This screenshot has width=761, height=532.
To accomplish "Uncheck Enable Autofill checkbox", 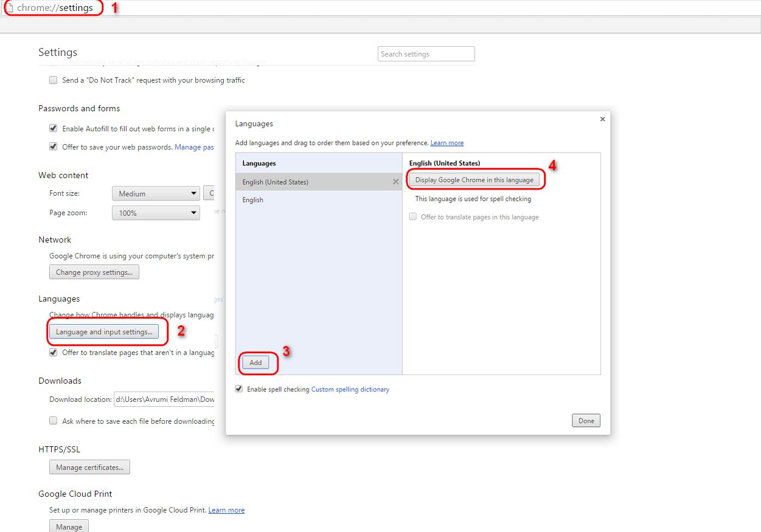I will [x=54, y=129].
